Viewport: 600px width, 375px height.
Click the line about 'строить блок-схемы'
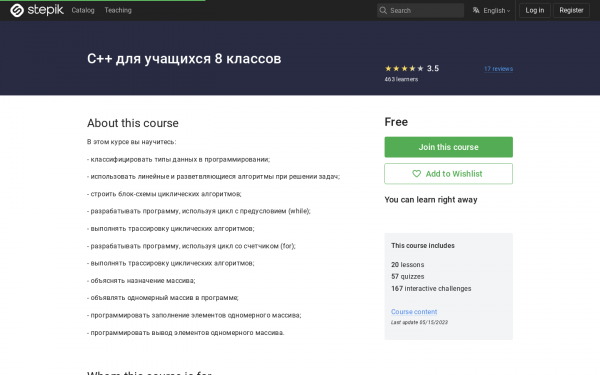pos(164,194)
